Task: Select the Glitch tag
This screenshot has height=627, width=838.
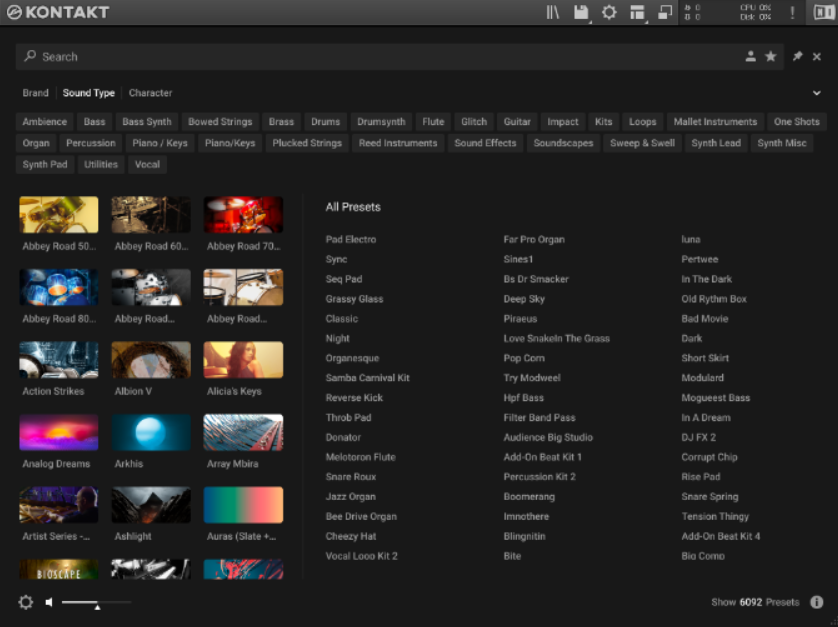Action: [474, 122]
